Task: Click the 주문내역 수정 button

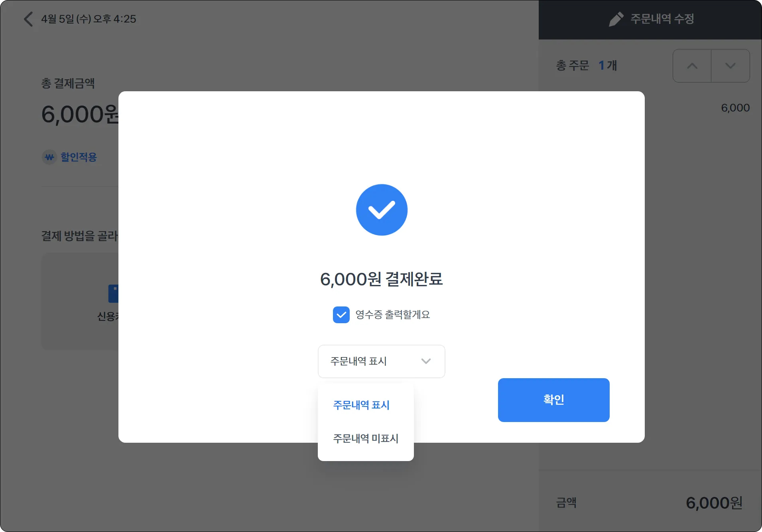Action: pyautogui.click(x=650, y=19)
